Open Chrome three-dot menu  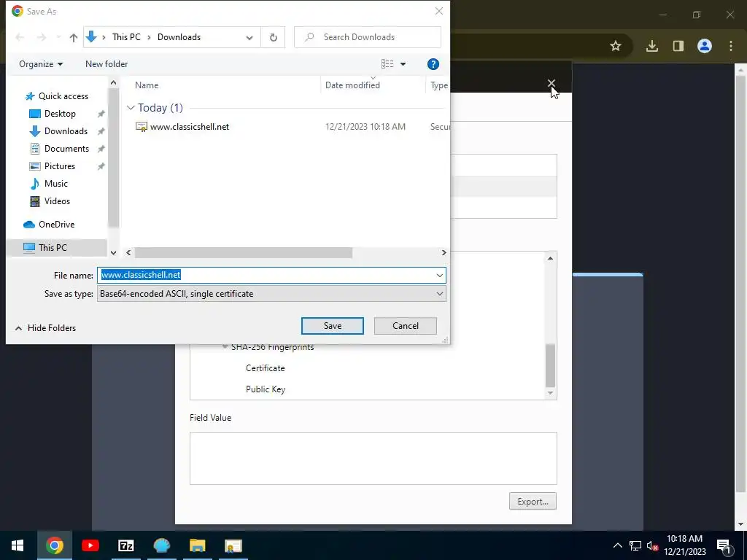(x=731, y=46)
